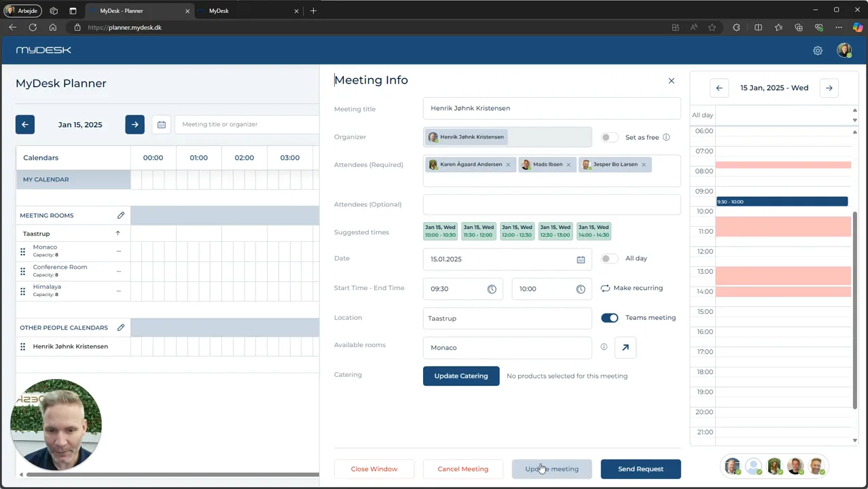Enable the All day switch
The image size is (868, 489).
tap(609, 259)
